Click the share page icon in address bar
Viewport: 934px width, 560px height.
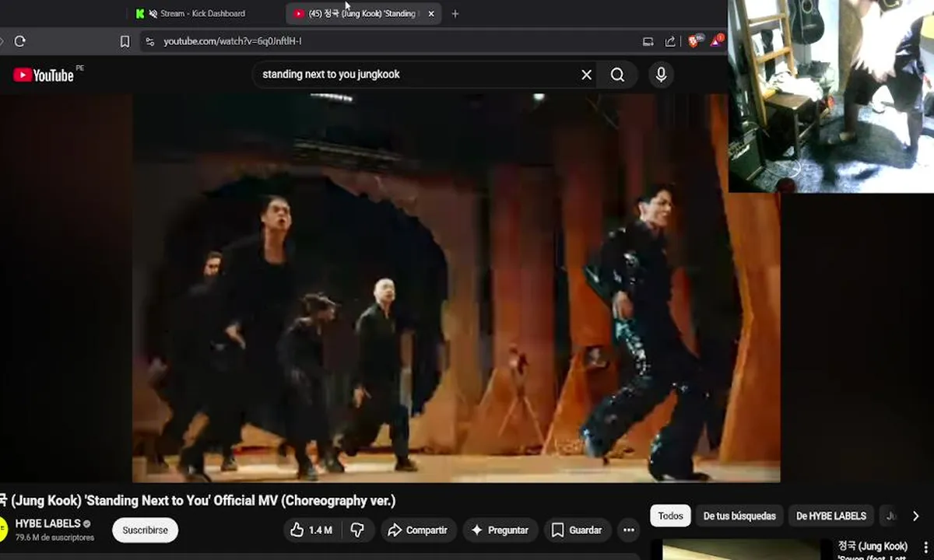coord(670,41)
